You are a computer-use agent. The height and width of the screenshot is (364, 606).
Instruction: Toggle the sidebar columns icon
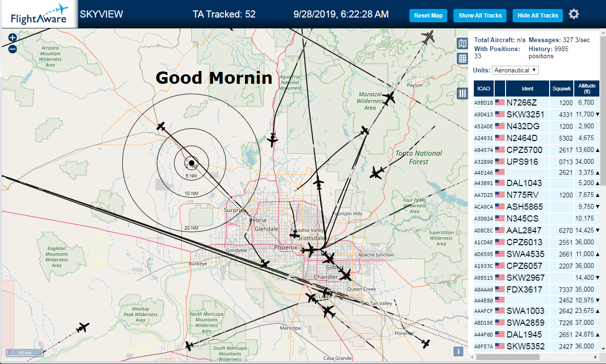tap(462, 93)
